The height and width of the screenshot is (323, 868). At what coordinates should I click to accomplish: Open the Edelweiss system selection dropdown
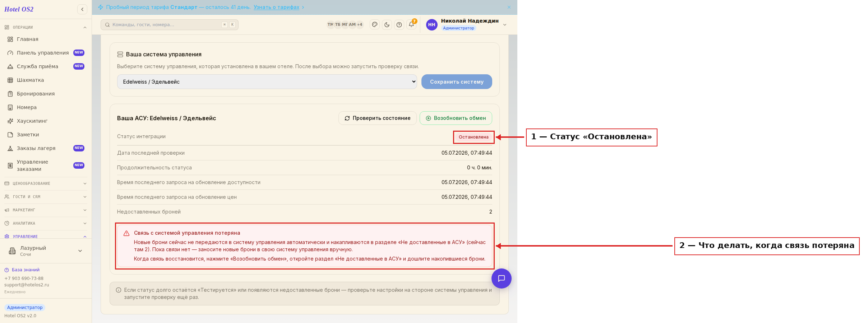[267, 82]
